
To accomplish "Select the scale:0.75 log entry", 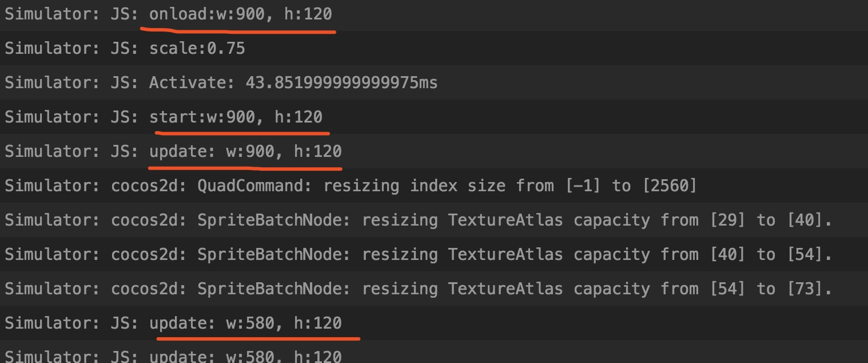I will (x=197, y=49).
